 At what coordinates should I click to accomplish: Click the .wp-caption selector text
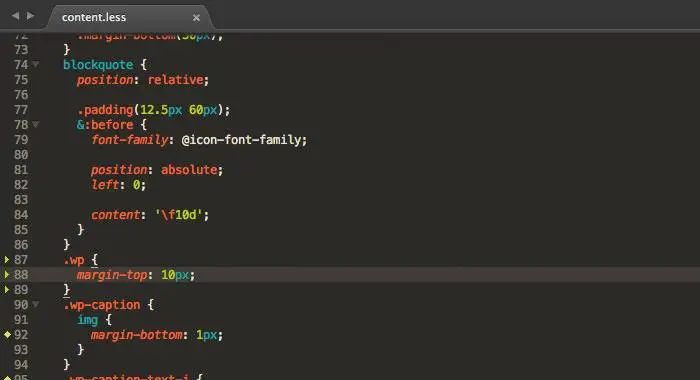[102, 305]
